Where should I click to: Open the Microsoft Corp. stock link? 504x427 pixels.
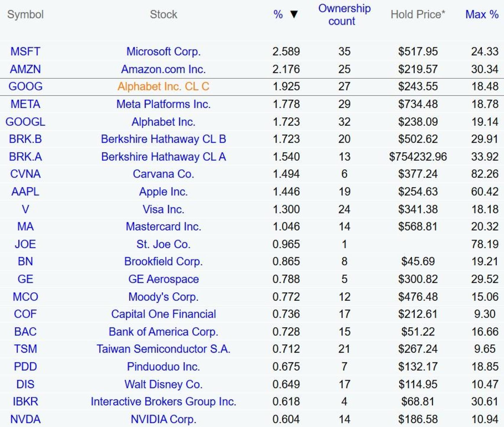(x=163, y=51)
